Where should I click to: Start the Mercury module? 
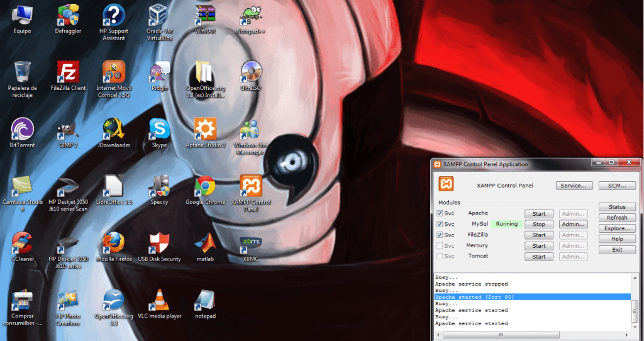[539, 246]
